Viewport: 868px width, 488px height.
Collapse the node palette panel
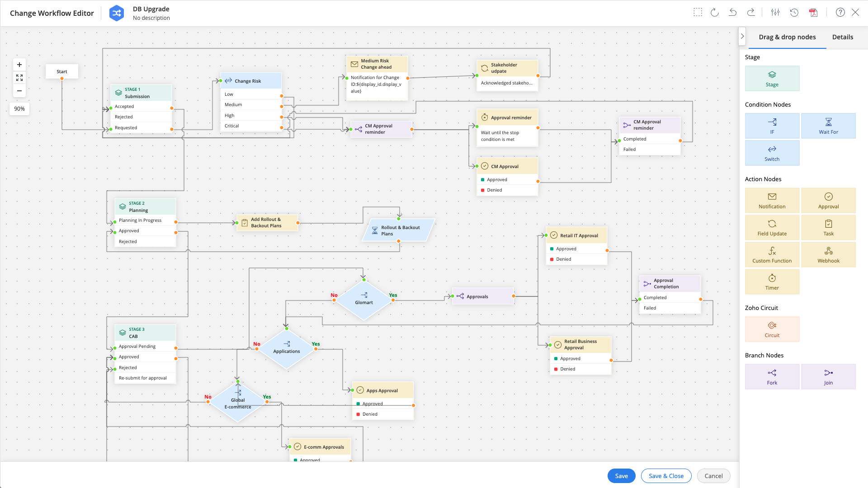point(742,36)
